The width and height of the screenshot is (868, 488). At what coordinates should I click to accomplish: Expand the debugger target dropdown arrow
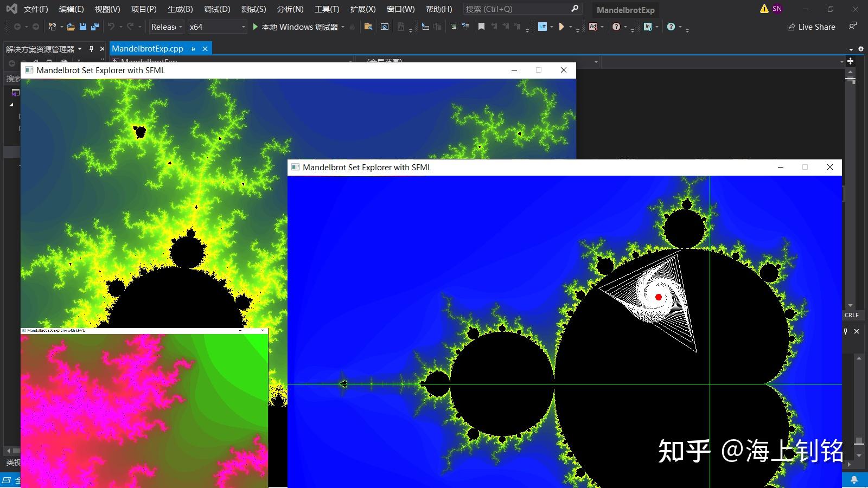click(x=343, y=27)
